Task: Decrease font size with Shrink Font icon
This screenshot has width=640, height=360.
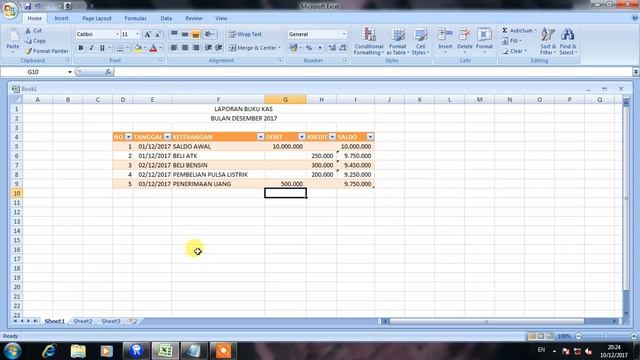Action: point(158,34)
